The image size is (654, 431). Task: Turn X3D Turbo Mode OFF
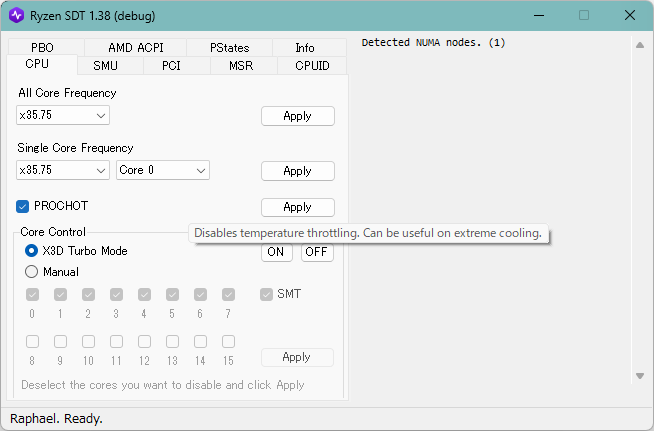[x=317, y=252]
